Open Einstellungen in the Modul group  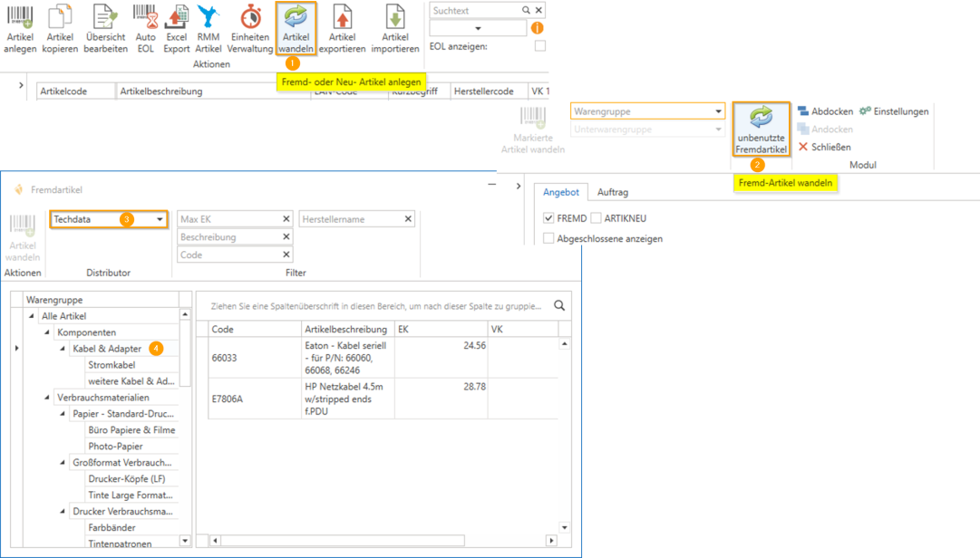(x=894, y=111)
